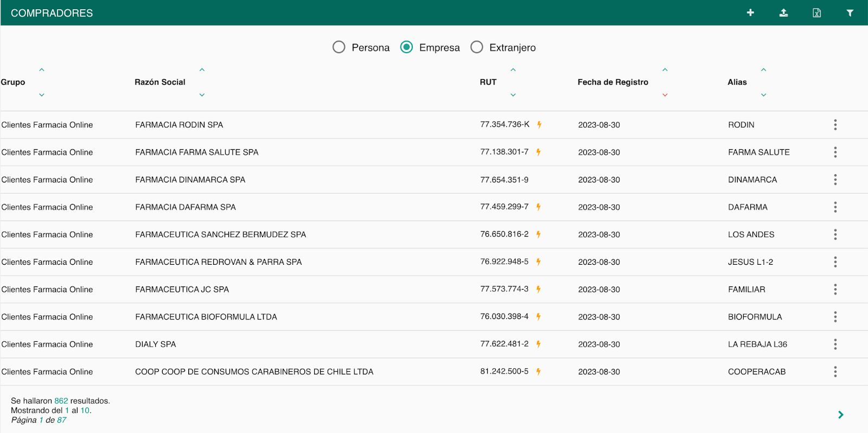The width and height of the screenshot is (868, 433).
Task: Click the Grupo column header
Action: [13, 82]
